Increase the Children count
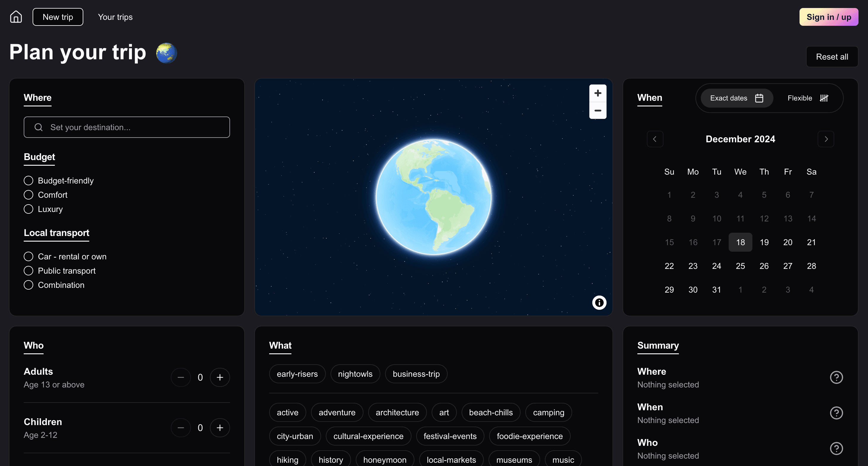868x466 pixels. pyautogui.click(x=220, y=427)
